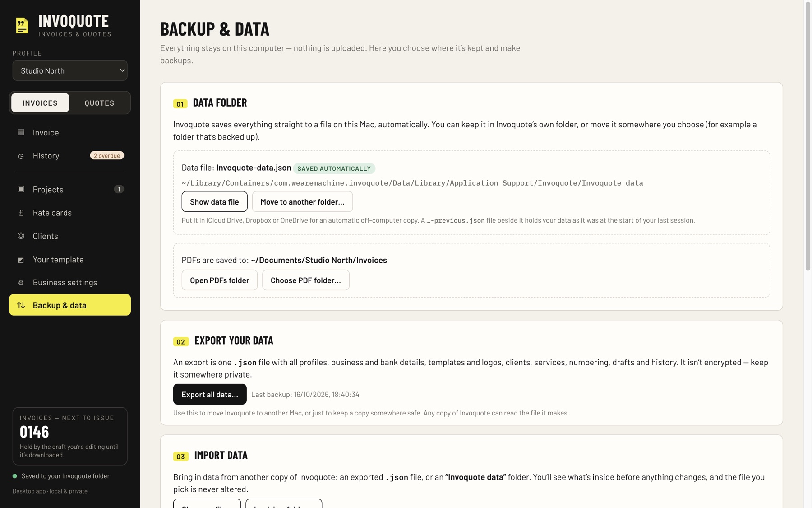812x508 pixels.
Task: Click the pound sign Rate cards icon
Action: coord(21,213)
